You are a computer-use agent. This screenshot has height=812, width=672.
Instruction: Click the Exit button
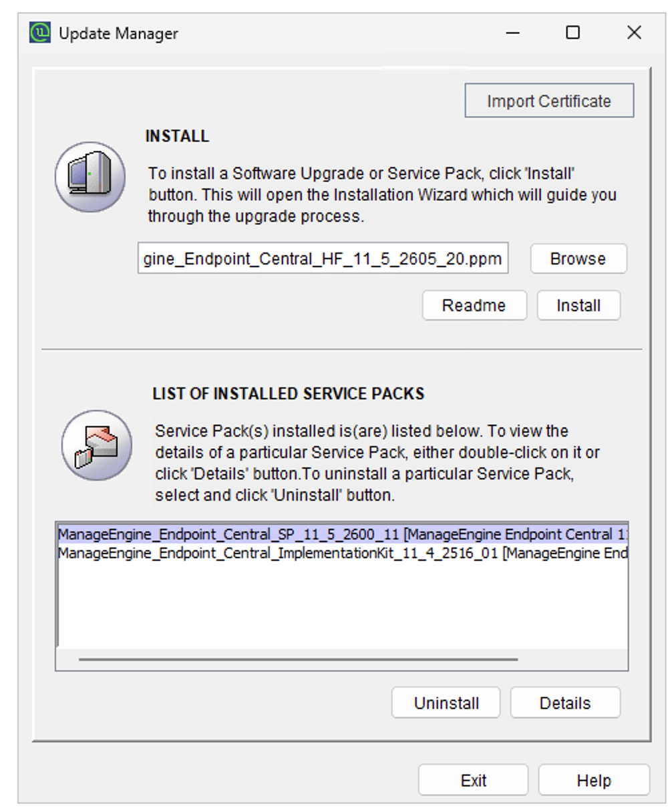point(473,780)
